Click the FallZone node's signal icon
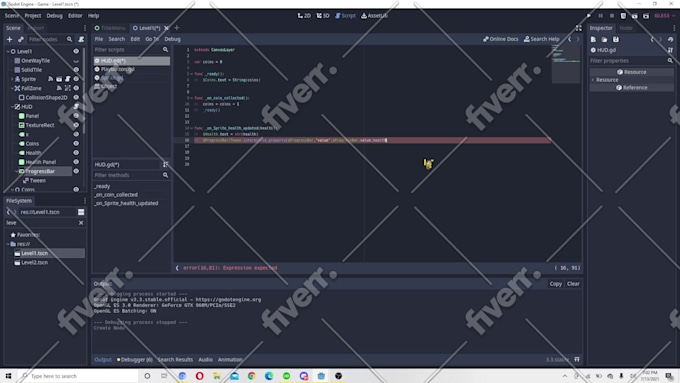This screenshot has height=383, width=680. 59,88
